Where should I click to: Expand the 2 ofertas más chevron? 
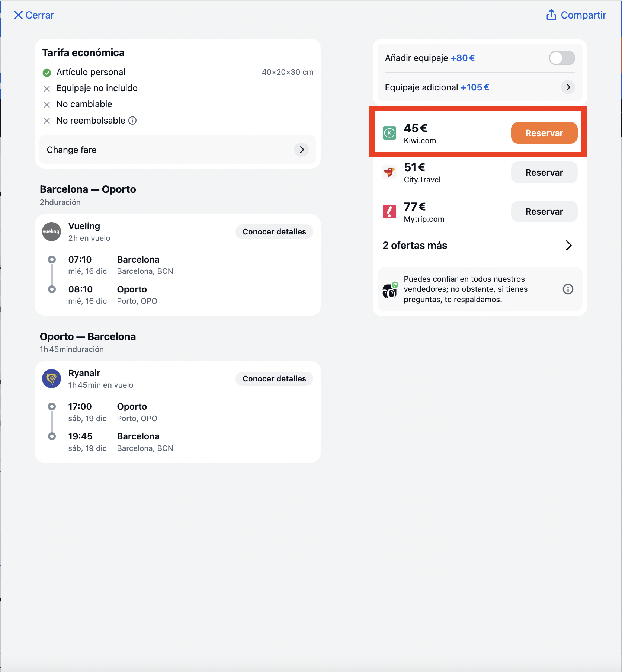pos(568,245)
